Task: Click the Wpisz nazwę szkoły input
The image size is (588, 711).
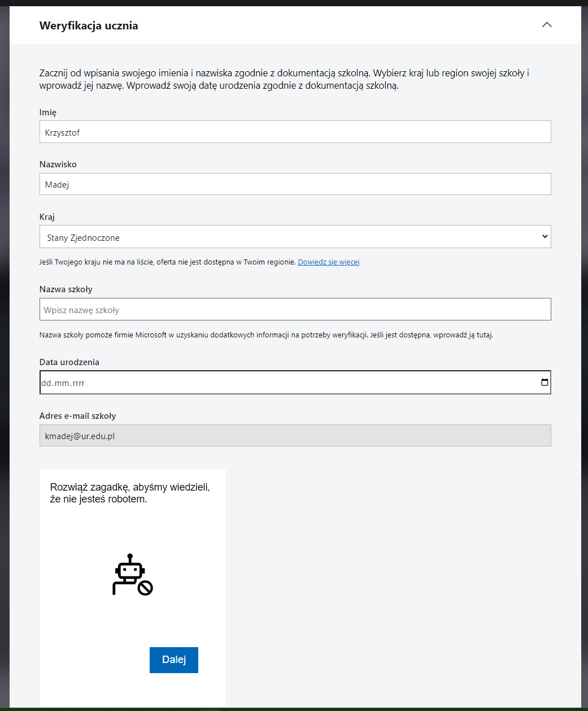Action: coord(295,310)
